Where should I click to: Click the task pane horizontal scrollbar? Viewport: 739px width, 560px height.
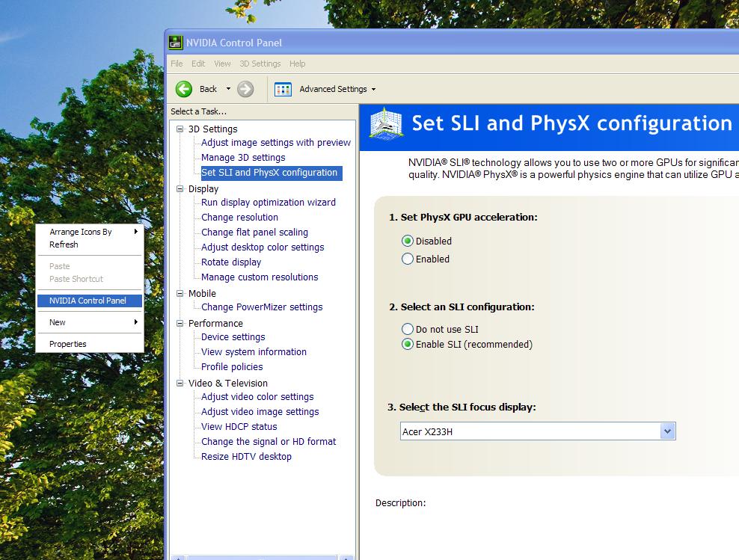262,558
